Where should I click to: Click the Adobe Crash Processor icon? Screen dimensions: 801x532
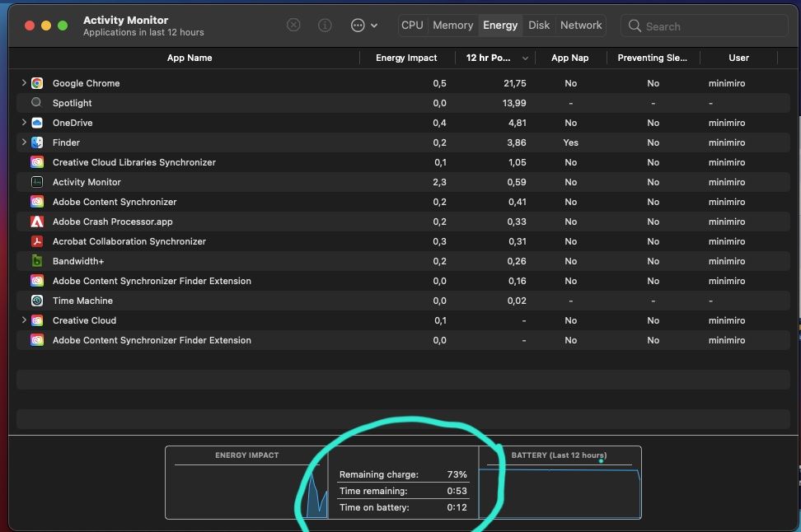[37, 222]
